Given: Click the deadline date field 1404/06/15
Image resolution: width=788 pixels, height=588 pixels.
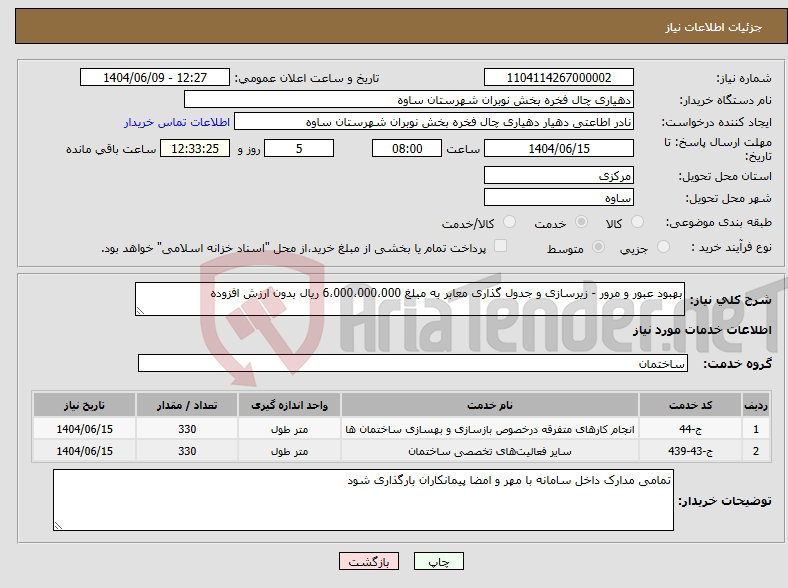Looking at the screenshot, I should tap(559, 148).
